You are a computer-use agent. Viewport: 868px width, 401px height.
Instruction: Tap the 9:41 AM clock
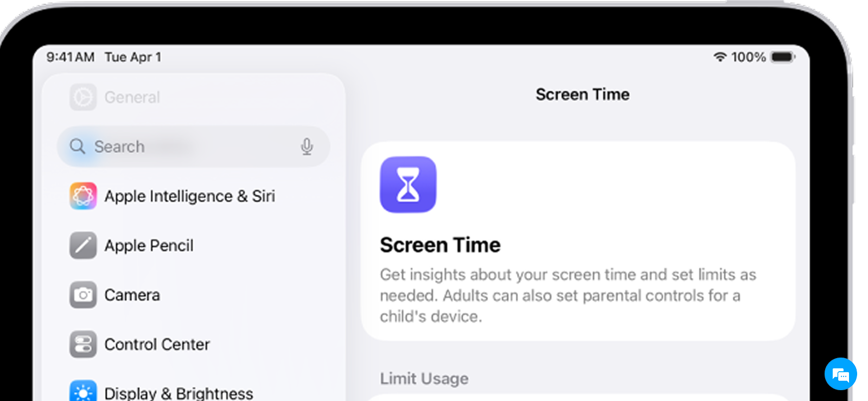tap(70, 57)
